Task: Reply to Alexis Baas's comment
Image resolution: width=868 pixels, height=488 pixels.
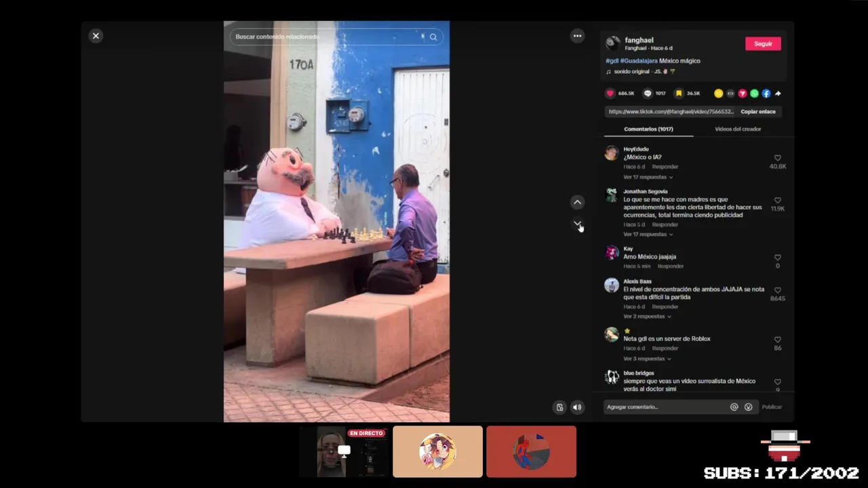Action: coord(665,307)
